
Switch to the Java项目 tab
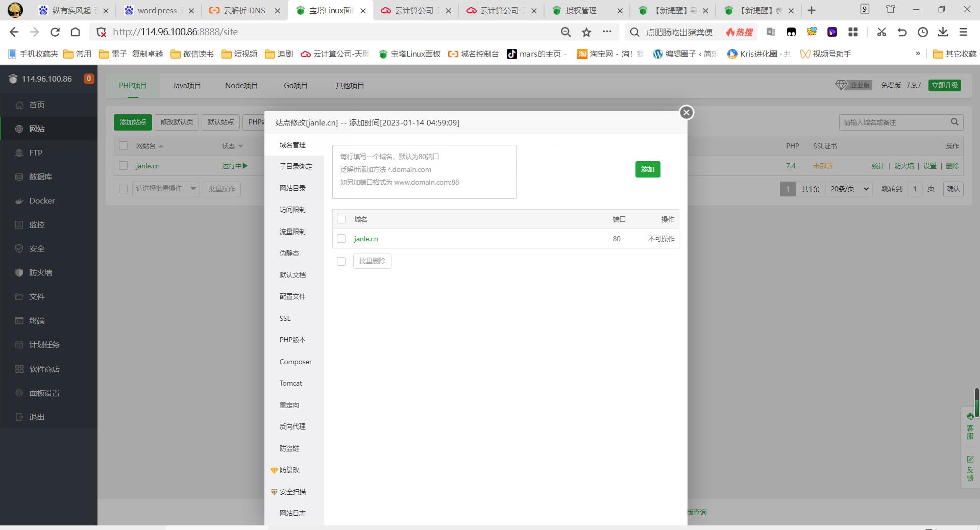(x=186, y=86)
